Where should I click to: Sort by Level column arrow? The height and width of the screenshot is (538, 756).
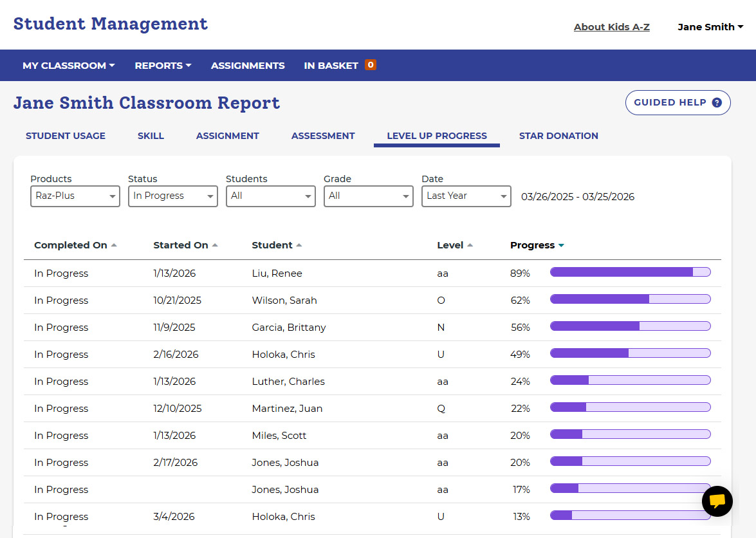click(470, 245)
